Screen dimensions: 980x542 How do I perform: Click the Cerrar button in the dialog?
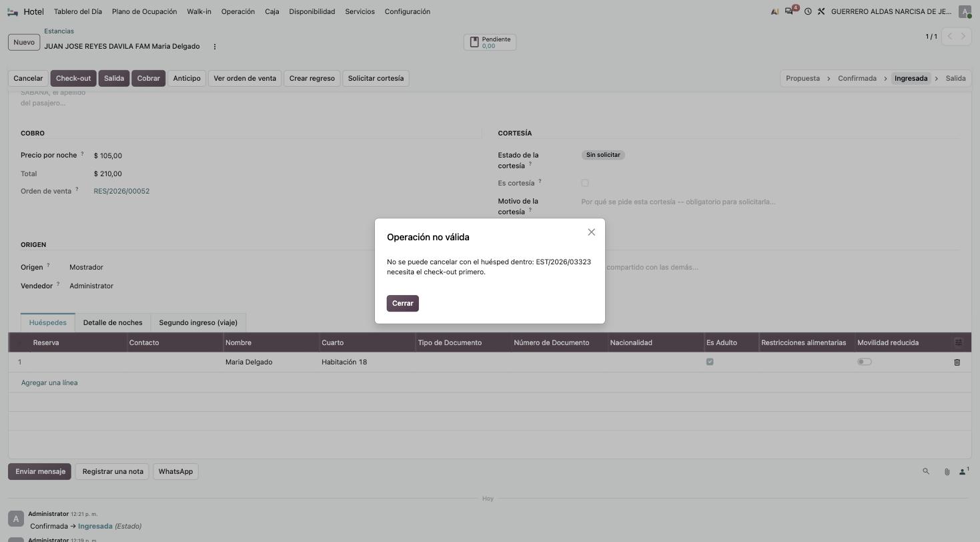point(402,303)
